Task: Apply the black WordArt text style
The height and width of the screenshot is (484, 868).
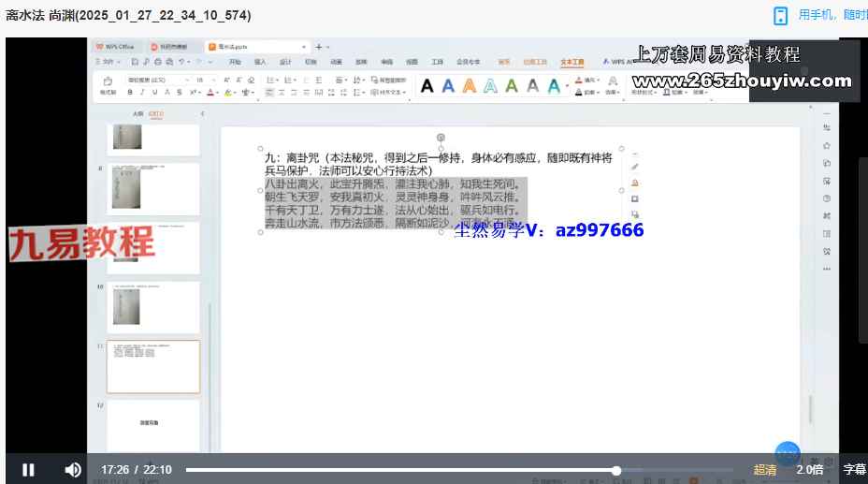Action: pyautogui.click(x=427, y=86)
